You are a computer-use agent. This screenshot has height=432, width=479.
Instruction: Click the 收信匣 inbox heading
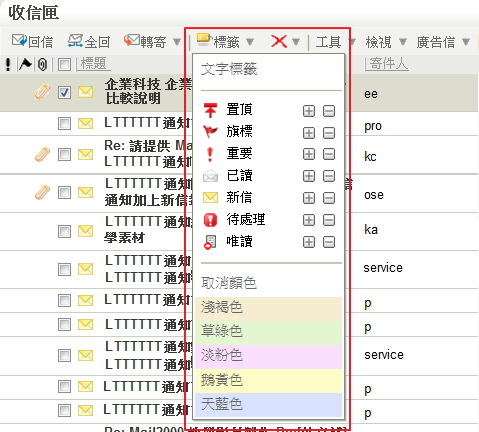[34, 13]
